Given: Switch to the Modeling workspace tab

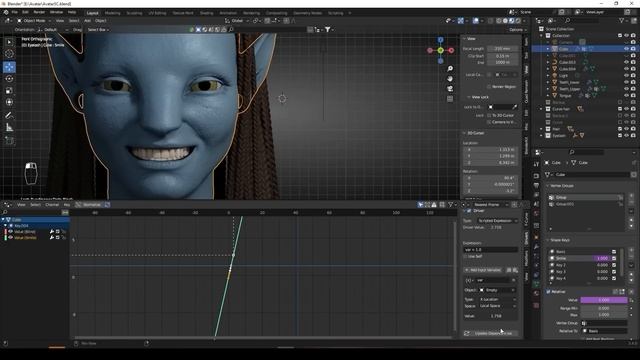Looking at the screenshot, I should click(112, 13).
